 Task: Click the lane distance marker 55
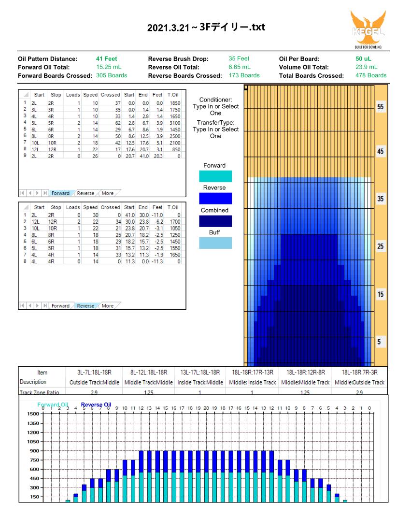[x=381, y=107]
